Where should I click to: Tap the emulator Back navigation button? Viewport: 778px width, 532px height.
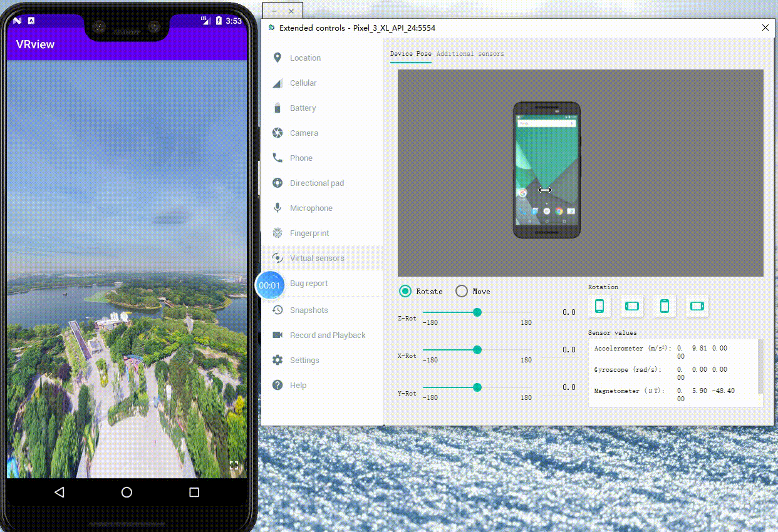coord(60,493)
